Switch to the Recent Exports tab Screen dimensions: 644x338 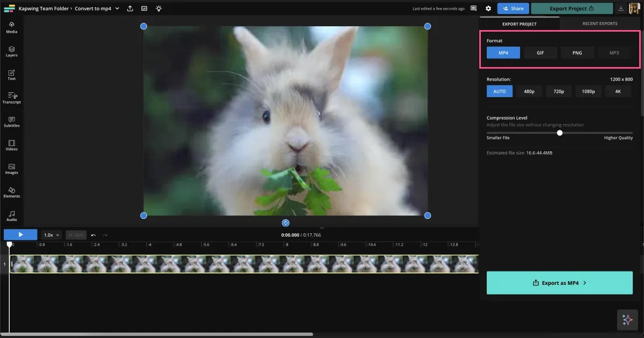[x=600, y=24]
